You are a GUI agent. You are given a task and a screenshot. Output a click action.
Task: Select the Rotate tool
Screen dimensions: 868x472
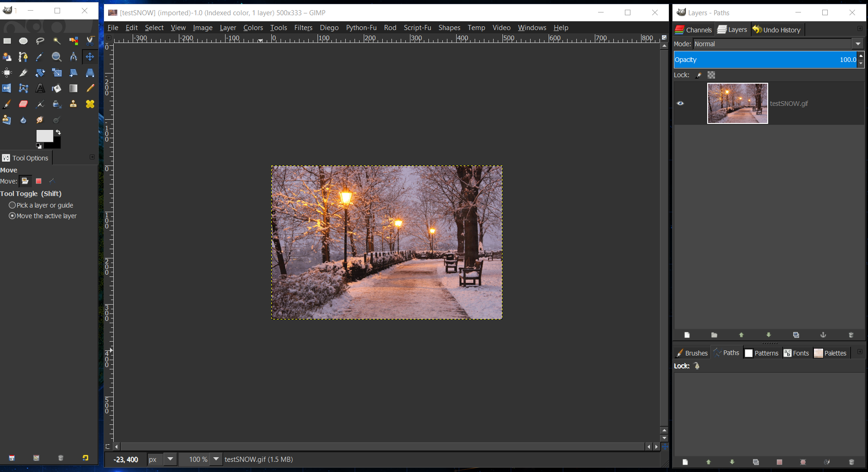40,73
